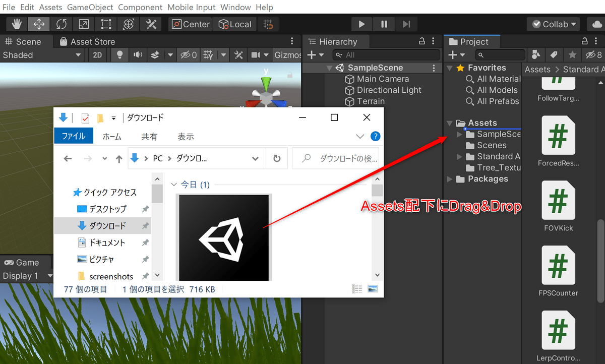Open the Shaded draw mode dropdown

click(42, 55)
